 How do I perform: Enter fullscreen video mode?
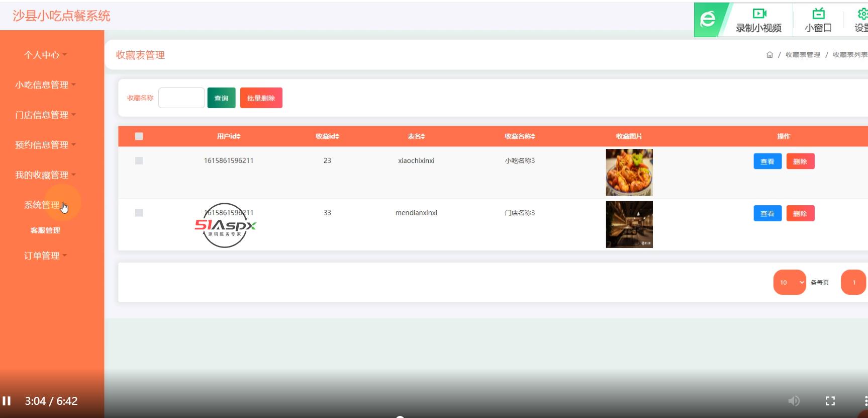[830, 401]
